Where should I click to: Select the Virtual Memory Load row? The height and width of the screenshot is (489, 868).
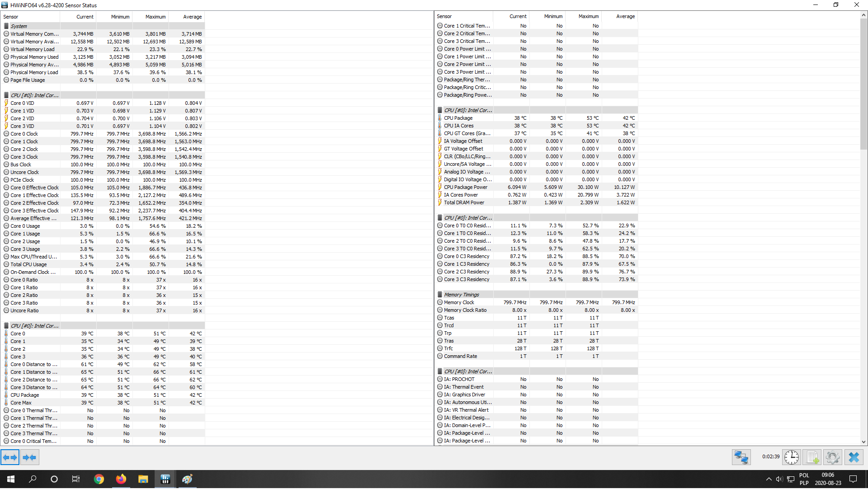103,49
